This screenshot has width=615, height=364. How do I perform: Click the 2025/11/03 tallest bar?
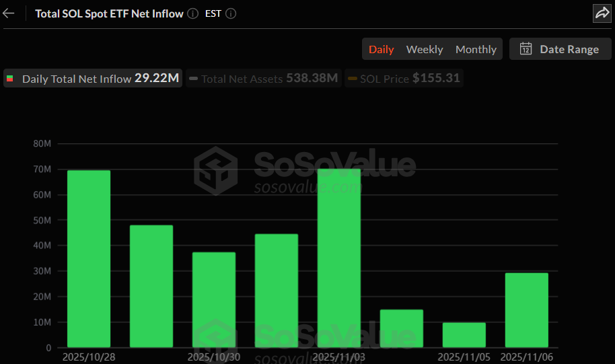coord(339,259)
